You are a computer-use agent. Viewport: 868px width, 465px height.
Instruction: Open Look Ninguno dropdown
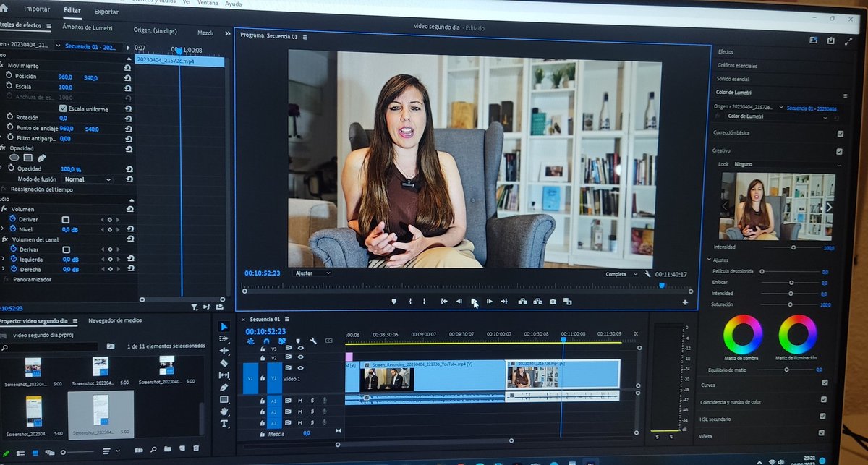pyautogui.click(x=787, y=164)
